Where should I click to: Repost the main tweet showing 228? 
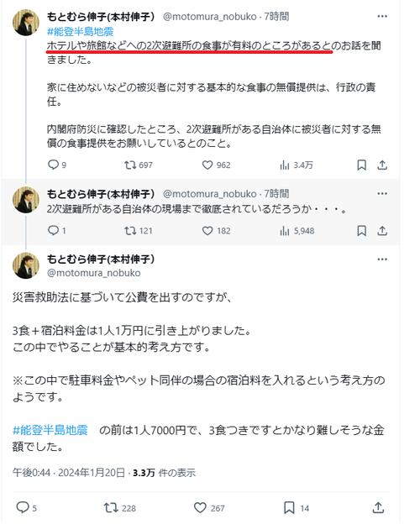120,508
